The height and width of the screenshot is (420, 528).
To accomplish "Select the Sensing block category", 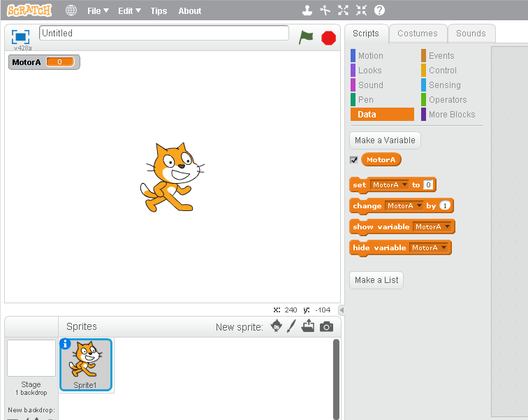I will [x=444, y=85].
